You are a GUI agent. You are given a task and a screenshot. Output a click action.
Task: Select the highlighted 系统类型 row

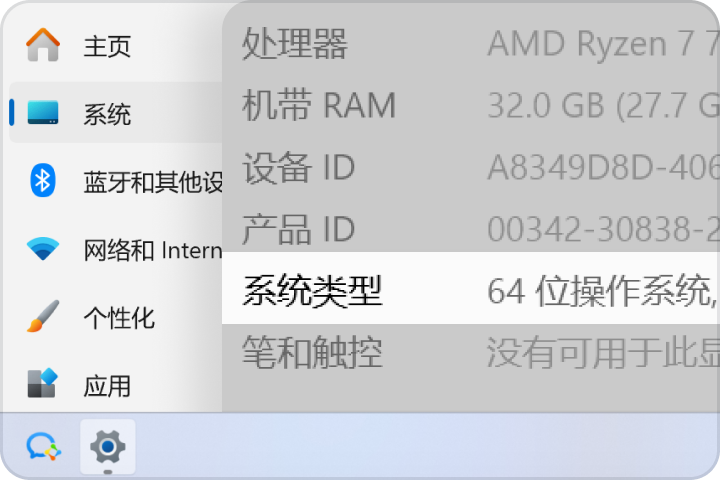pyautogui.click(x=470, y=291)
